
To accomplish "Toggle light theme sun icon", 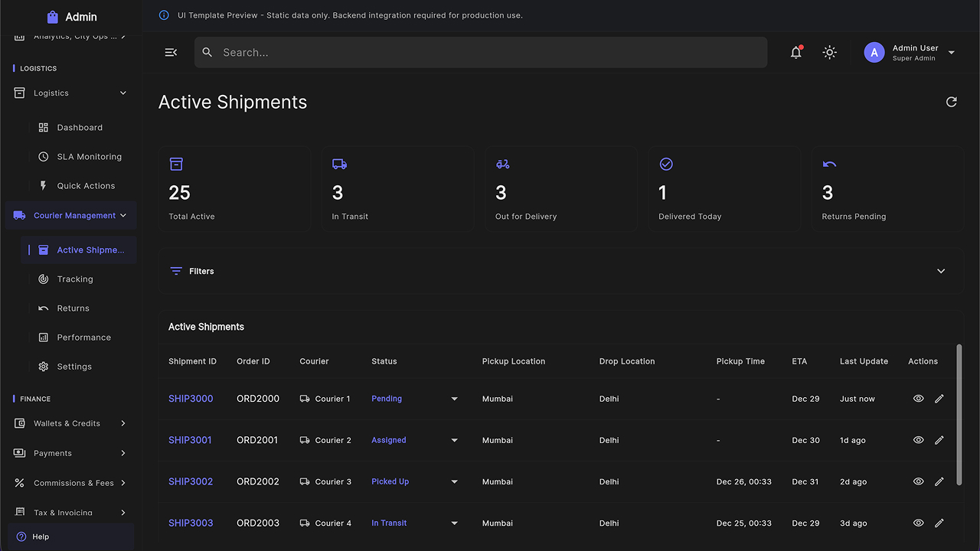I will tap(830, 52).
